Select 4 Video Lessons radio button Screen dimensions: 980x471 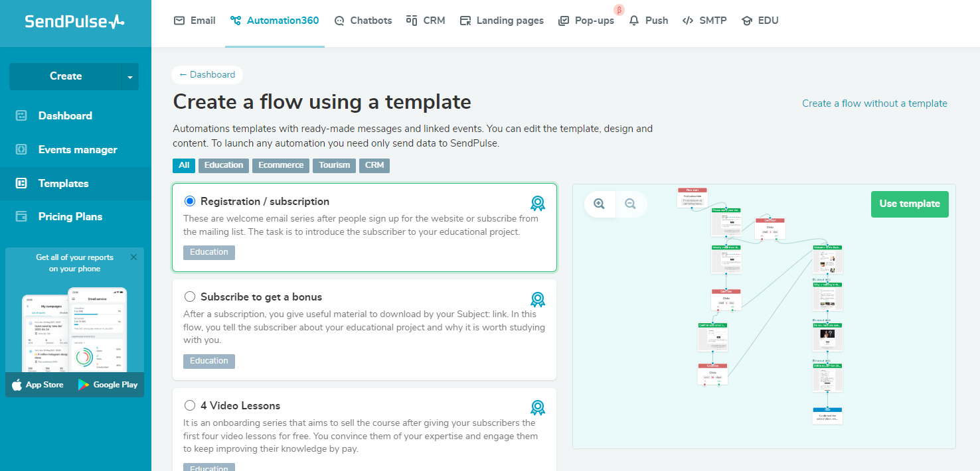(x=190, y=405)
